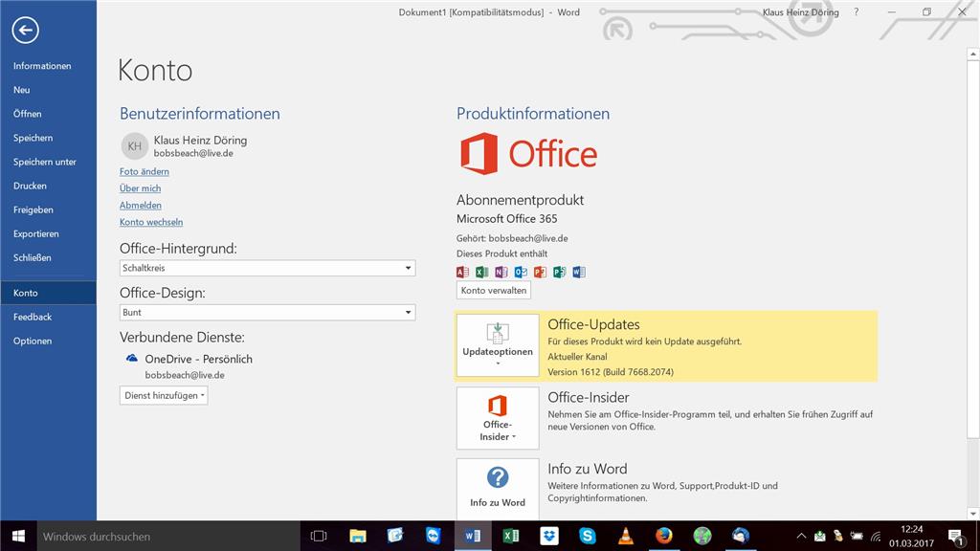The height and width of the screenshot is (551, 980).
Task: Click the OneNote icon under product contents
Action: pyautogui.click(x=501, y=272)
